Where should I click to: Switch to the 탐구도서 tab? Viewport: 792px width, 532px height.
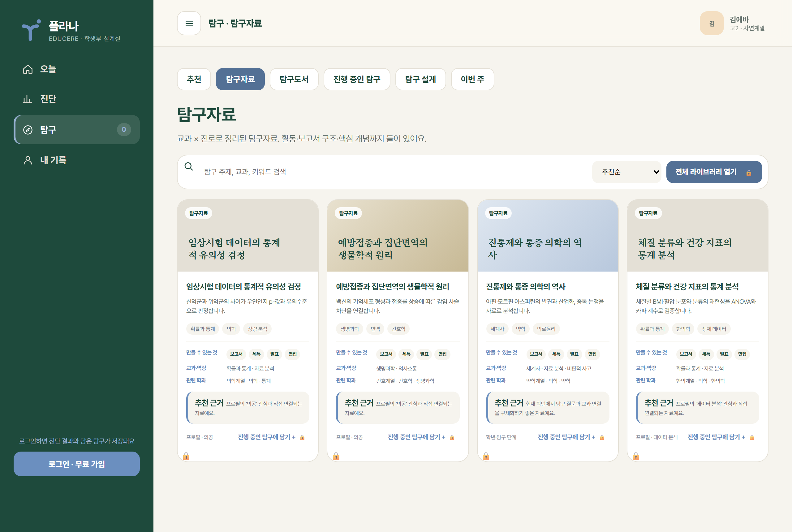pos(294,79)
